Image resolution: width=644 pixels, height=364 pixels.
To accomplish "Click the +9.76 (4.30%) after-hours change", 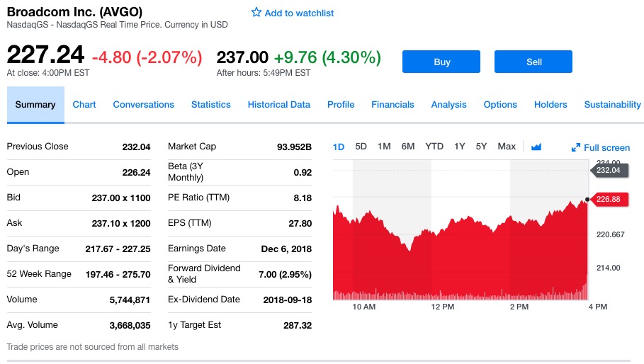I will 327,57.
